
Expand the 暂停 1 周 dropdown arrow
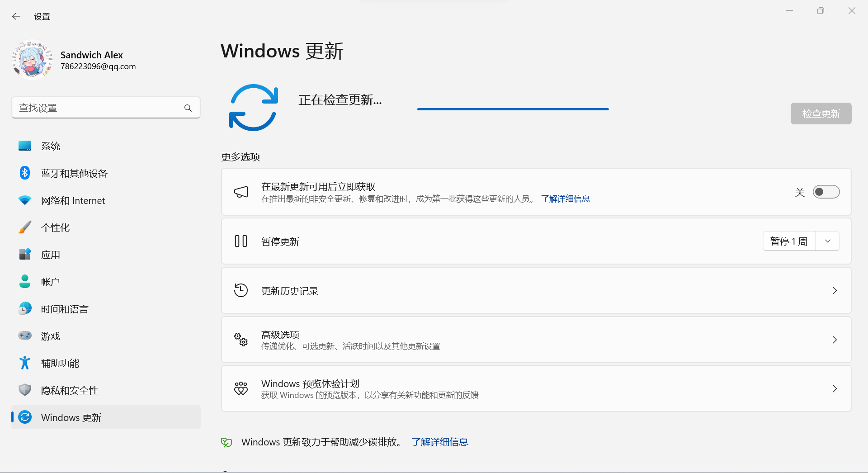pyautogui.click(x=827, y=241)
